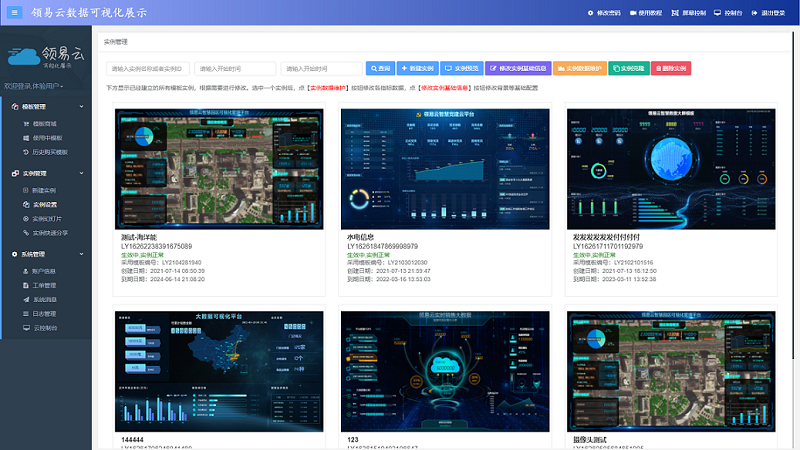Click the instance name 测试-海洋能
This screenshot has height=450, width=800.
[x=139, y=237]
